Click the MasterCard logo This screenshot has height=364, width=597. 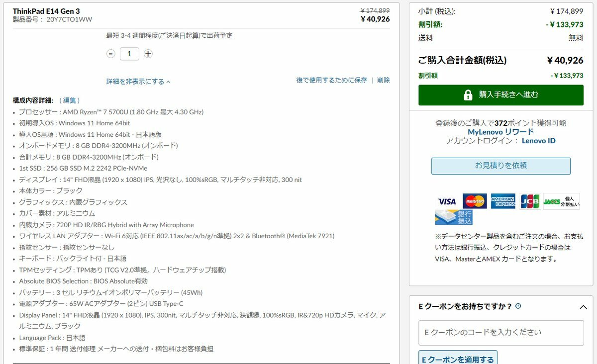(475, 201)
